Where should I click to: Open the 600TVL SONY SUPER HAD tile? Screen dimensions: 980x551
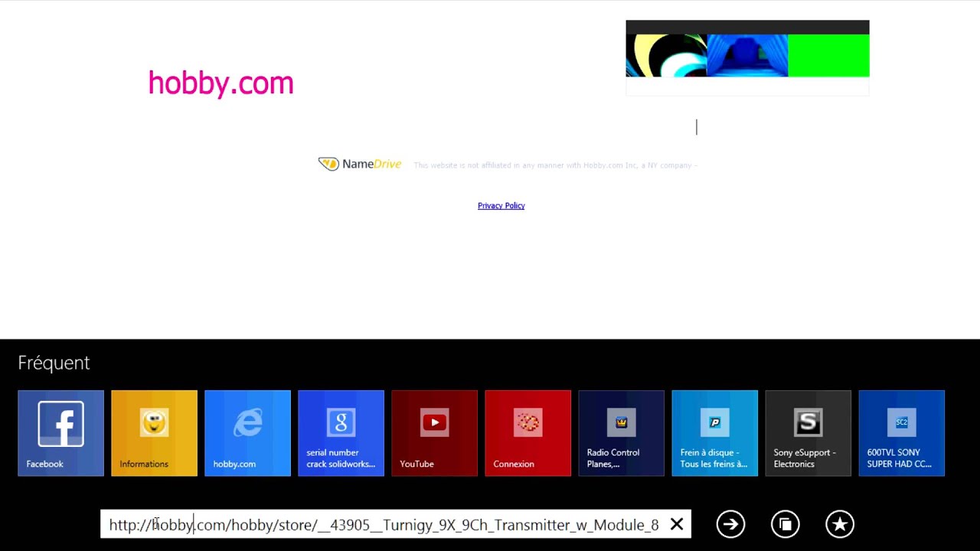click(x=901, y=433)
